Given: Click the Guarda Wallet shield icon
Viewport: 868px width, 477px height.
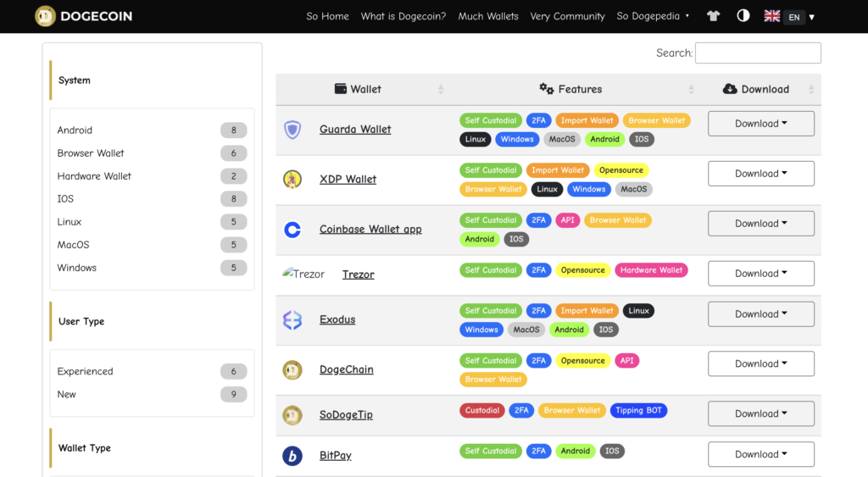Looking at the screenshot, I should (292, 130).
